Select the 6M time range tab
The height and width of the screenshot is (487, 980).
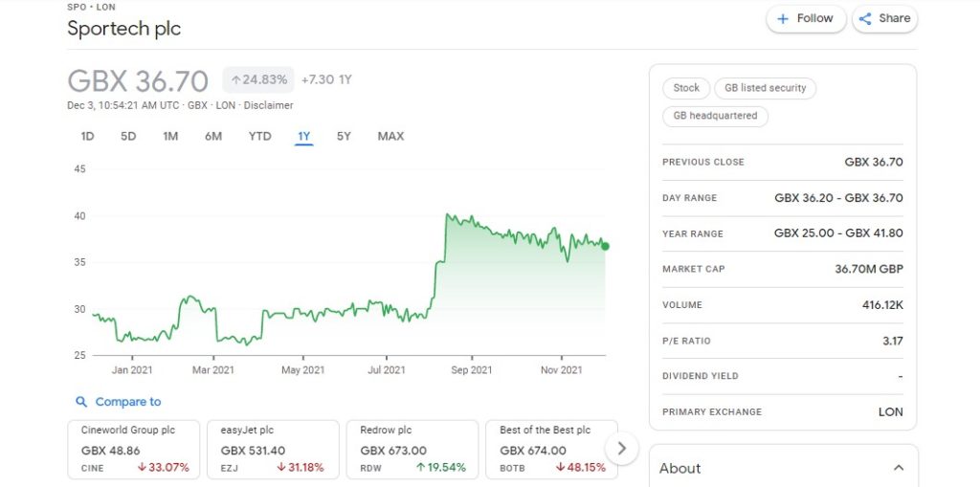213,136
